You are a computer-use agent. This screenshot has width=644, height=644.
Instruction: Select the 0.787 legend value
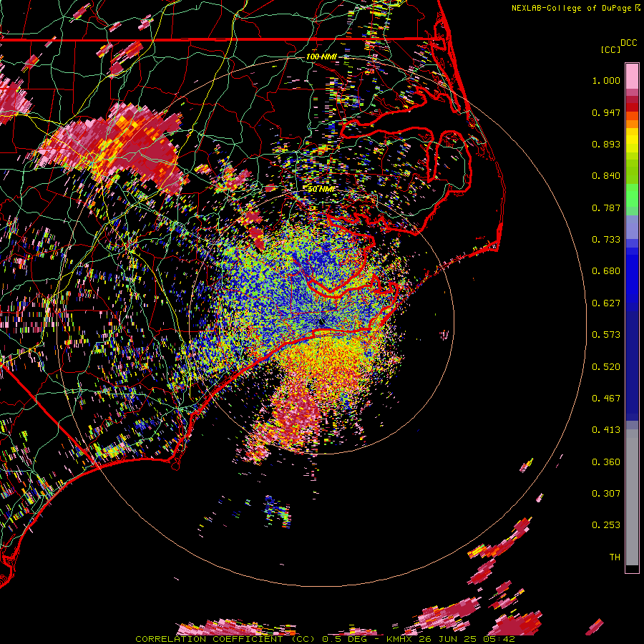point(606,208)
